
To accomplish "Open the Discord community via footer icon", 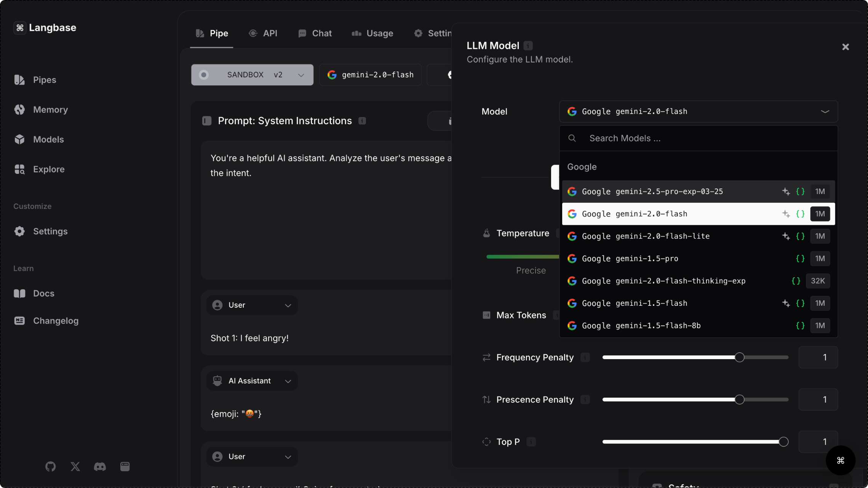I will 100,467.
